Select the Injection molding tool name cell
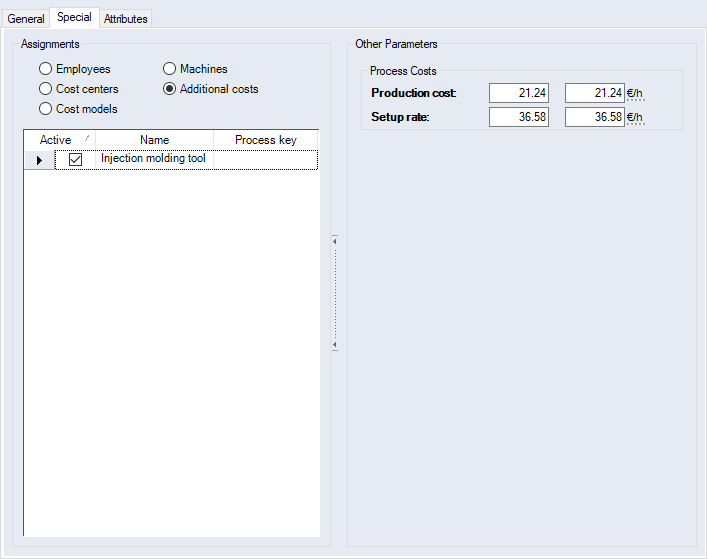This screenshot has height=559, width=707. click(x=154, y=159)
